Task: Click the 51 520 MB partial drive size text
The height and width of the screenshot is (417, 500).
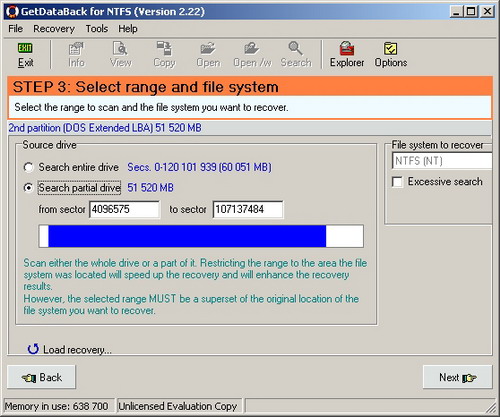Action: (x=150, y=188)
